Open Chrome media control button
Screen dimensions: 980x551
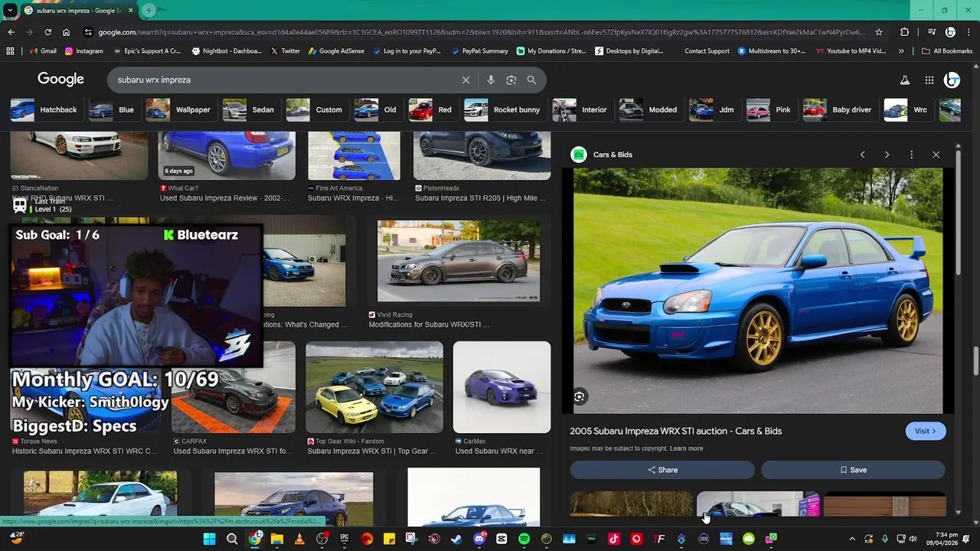pos(931,32)
